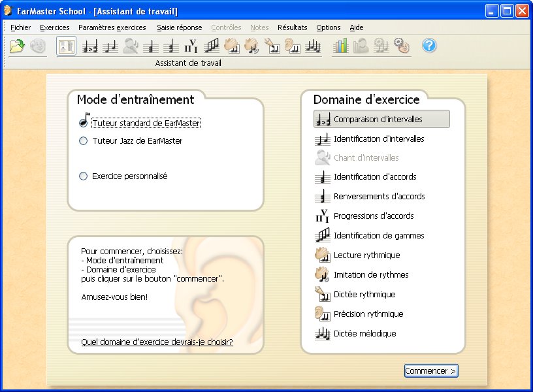Select the Dictée mélodique exercise icon
The image size is (533, 392).
point(323,334)
